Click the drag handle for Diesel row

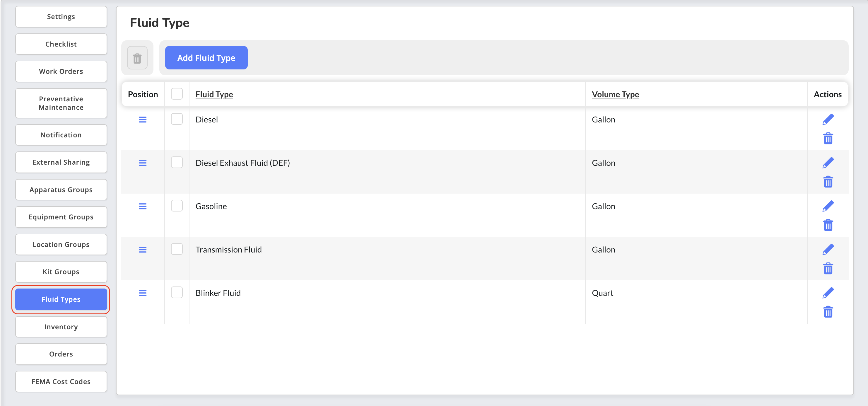143,120
